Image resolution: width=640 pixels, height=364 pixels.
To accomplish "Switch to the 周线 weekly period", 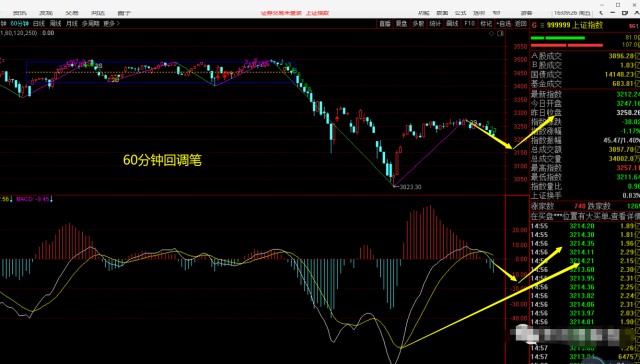I will click(55, 24).
